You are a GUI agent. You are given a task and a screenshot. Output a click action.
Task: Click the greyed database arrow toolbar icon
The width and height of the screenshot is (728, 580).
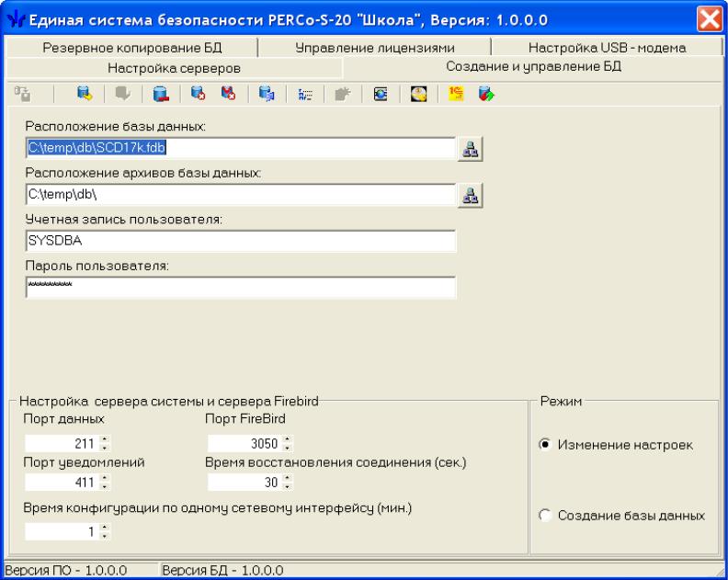[123, 94]
